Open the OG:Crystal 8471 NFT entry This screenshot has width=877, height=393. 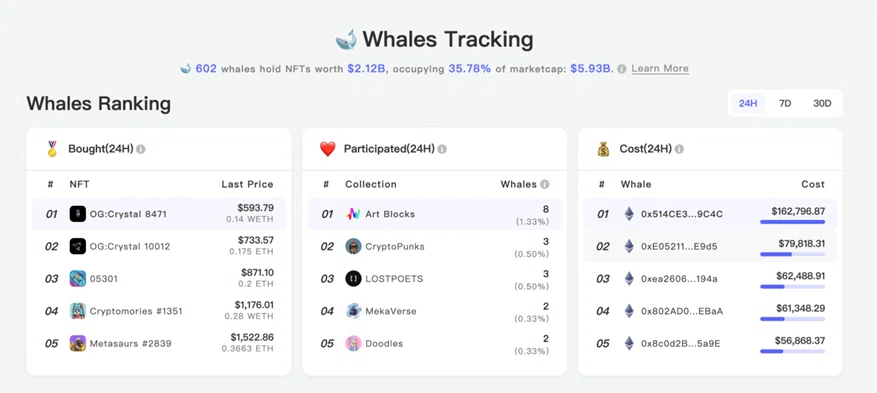coord(159,214)
